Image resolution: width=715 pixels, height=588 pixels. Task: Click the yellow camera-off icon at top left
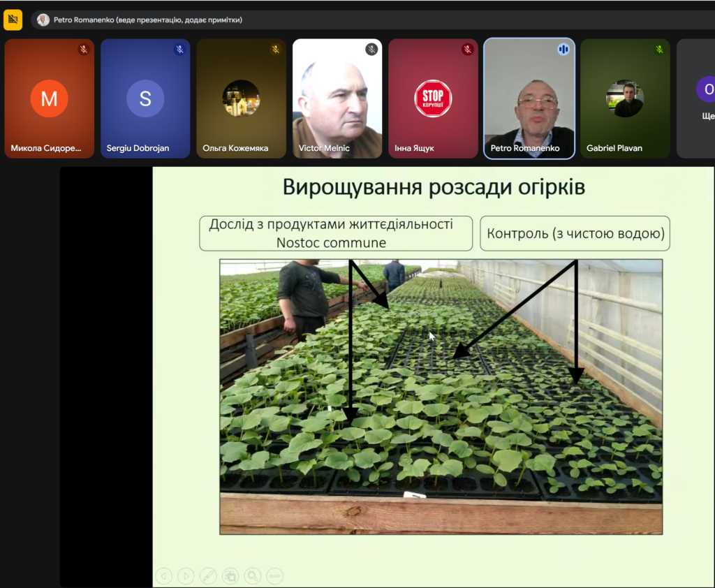13,20
